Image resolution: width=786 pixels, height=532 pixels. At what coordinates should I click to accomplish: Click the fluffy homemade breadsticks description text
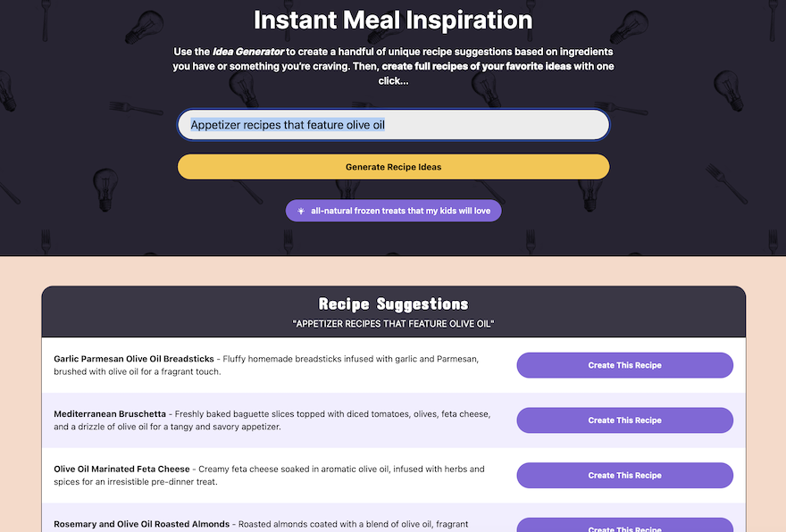[357, 359]
